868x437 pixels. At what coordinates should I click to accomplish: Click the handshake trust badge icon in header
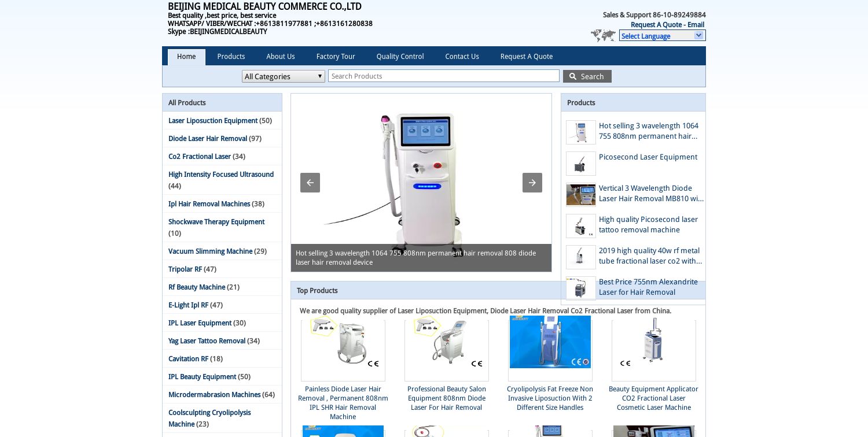604,35
